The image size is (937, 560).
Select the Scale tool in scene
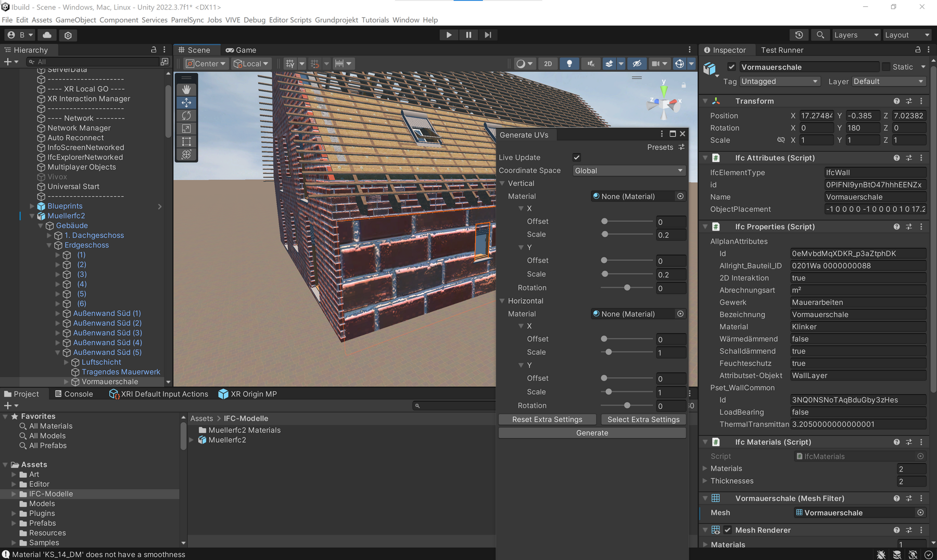[186, 129]
